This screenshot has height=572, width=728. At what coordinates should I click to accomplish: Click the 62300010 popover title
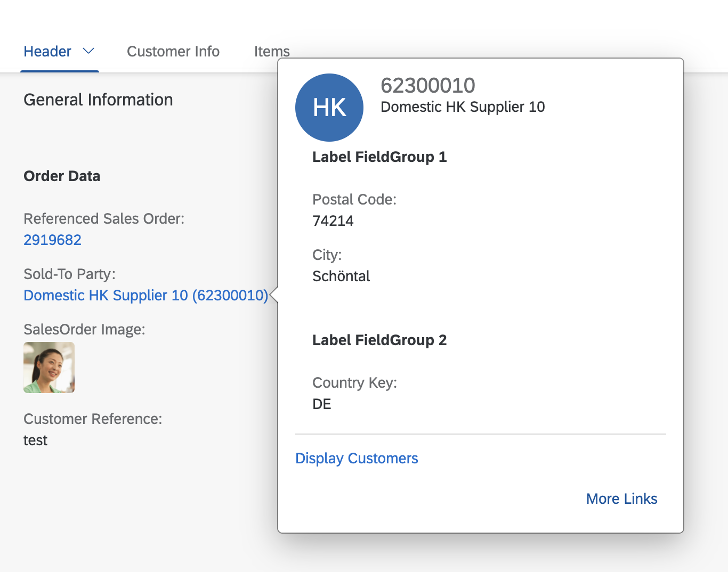point(428,85)
